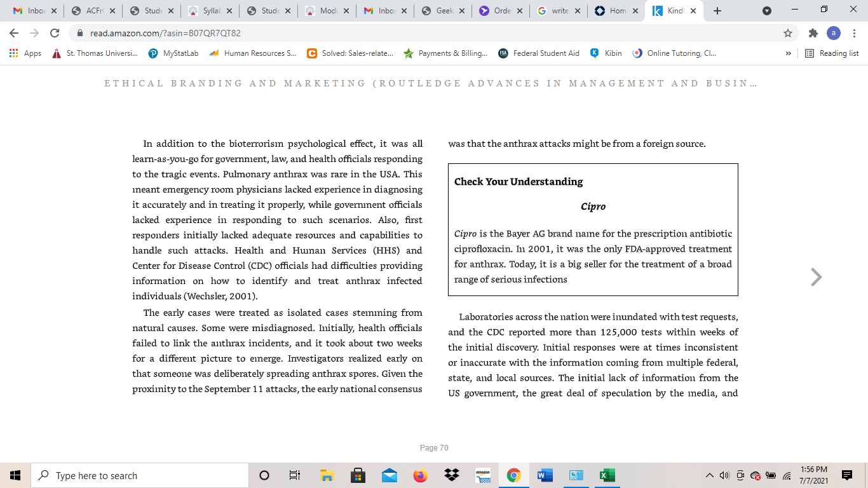This screenshot has height=488, width=868.
Task: Switch to the Syllab tab
Action: pyautogui.click(x=210, y=11)
